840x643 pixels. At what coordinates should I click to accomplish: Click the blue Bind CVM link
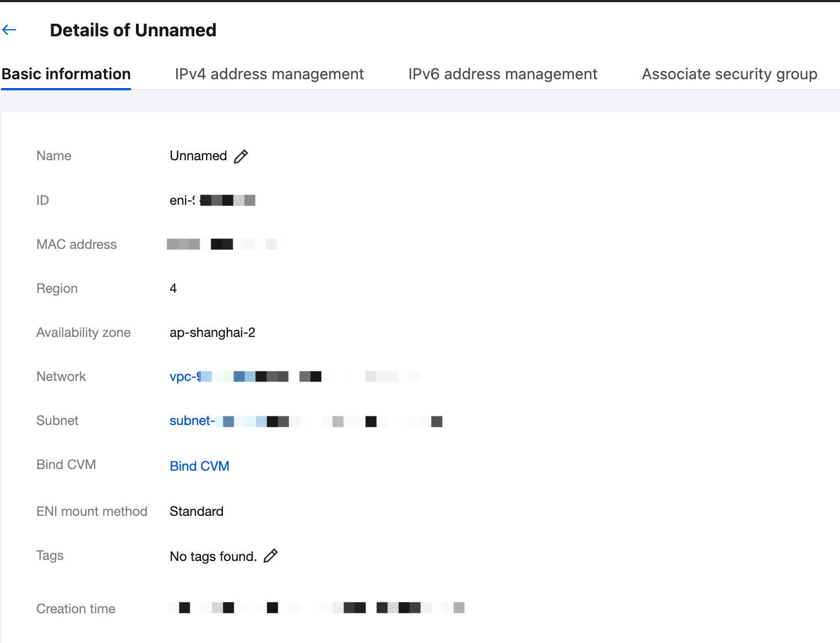point(199,466)
